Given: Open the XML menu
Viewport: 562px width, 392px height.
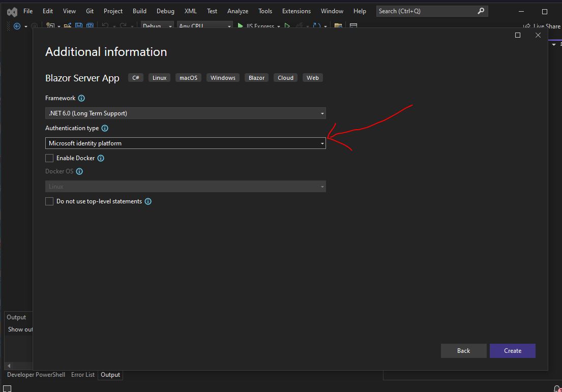Looking at the screenshot, I should 190,11.
